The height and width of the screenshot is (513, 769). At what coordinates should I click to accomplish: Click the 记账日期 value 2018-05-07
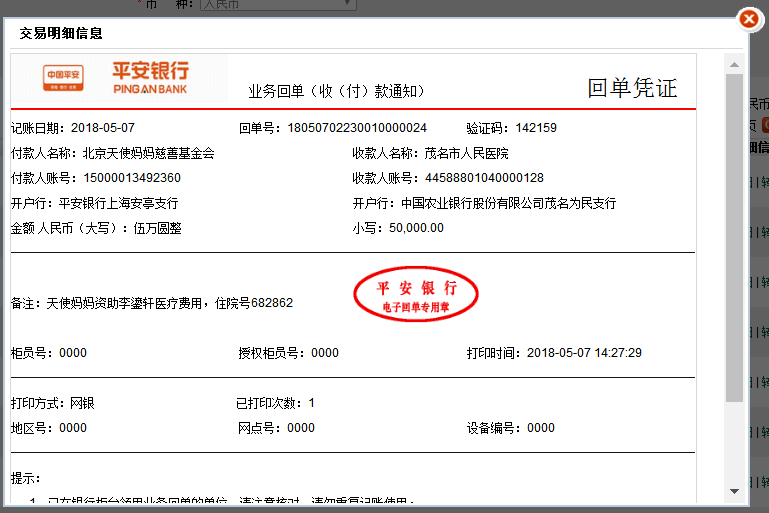pos(103,128)
